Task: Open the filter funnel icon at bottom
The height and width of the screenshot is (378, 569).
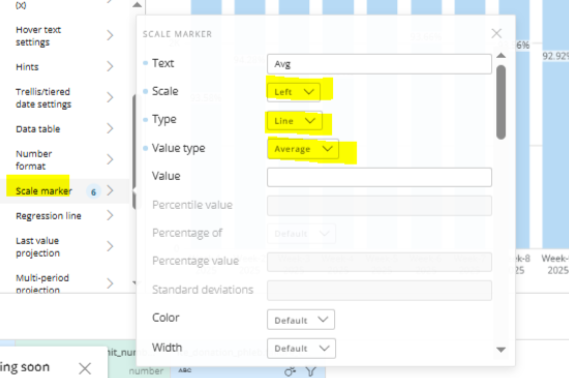Action: coord(311,371)
